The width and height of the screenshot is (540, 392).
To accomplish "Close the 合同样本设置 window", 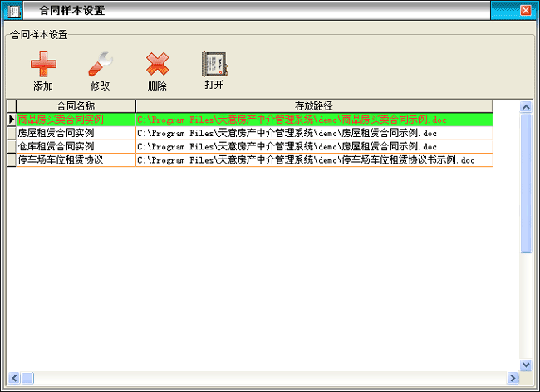I will (x=525, y=11).
